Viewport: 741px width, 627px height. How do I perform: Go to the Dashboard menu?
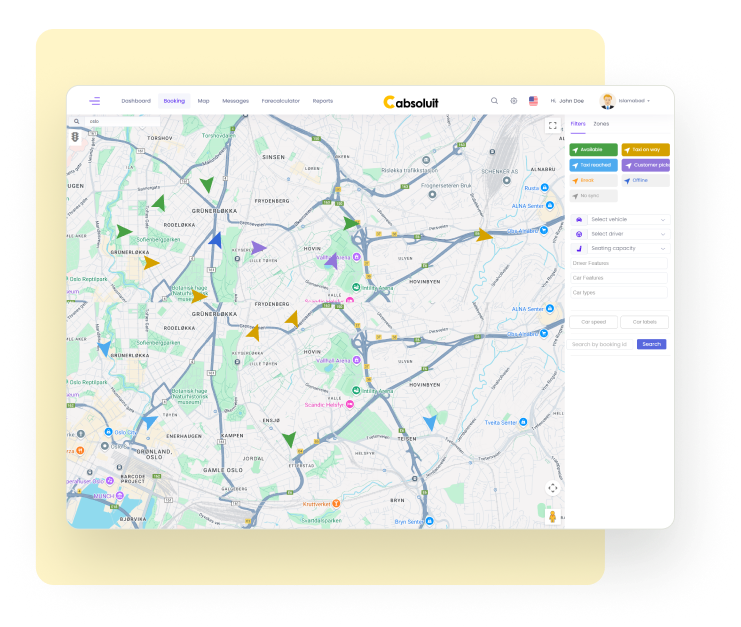(136, 101)
